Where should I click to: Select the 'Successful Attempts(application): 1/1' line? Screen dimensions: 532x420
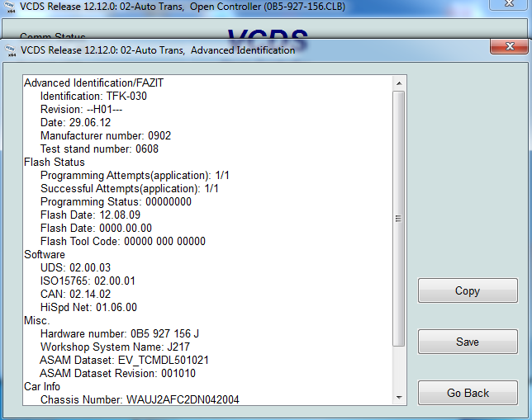click(130, 189)
